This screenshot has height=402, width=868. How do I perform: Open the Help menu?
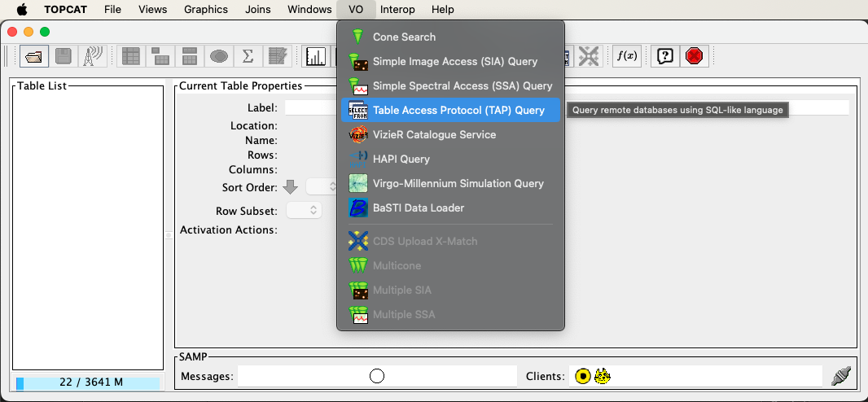(x=442, y=10)
